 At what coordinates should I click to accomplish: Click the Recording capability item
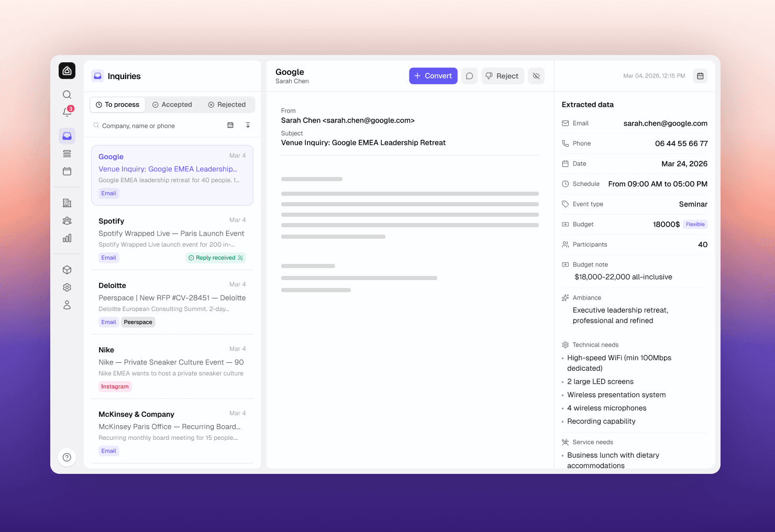(x=601, y=421)
